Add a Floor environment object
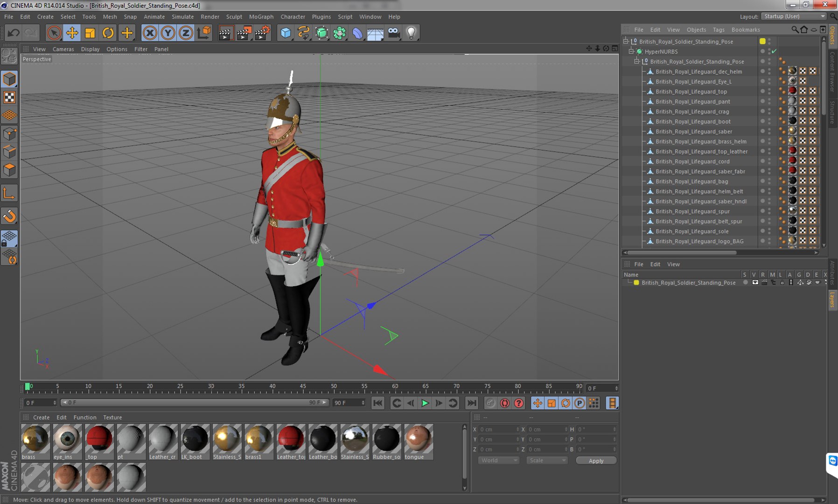Viewport: 838px width, 504px height. (375, 33)
